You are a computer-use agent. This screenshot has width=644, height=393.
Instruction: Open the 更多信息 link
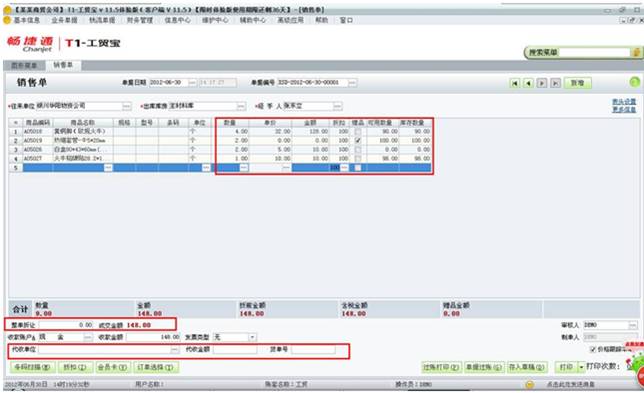click(624, 109)
